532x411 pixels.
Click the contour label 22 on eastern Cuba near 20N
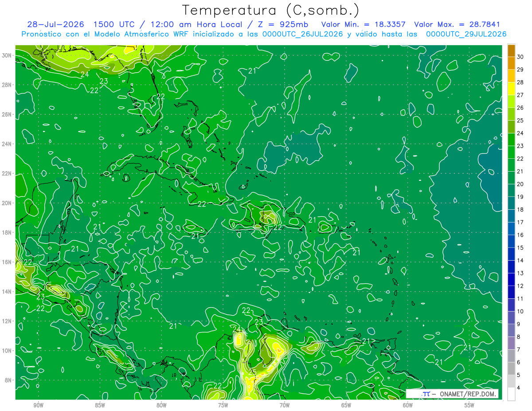202,204
